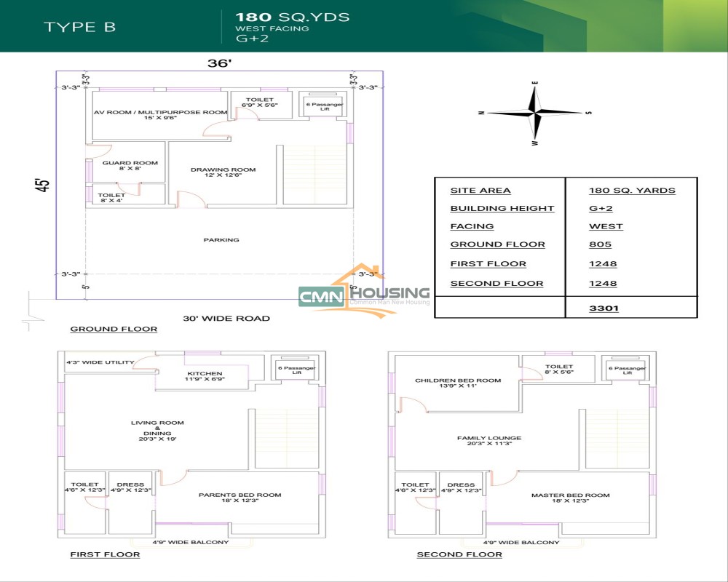Screen dimensions: 728x582
Task: Click the Drawing Room 12' x 12'6" label
Action: (223, 173)
